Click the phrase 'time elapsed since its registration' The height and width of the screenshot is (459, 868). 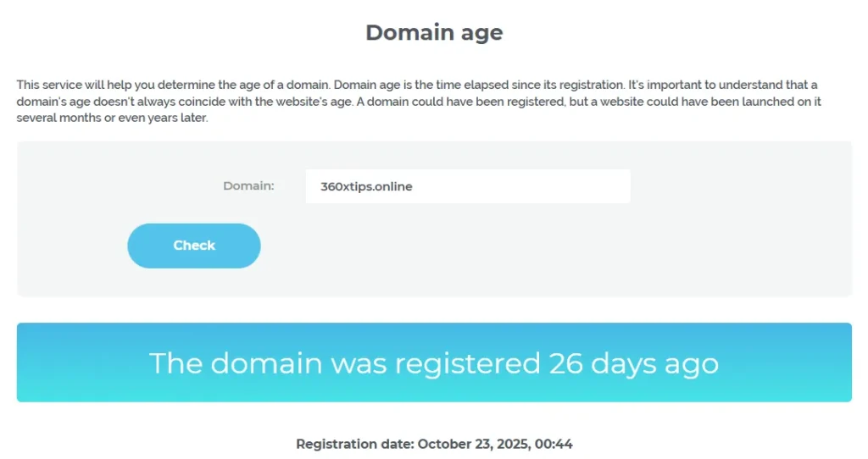click(x=517, y=85)
